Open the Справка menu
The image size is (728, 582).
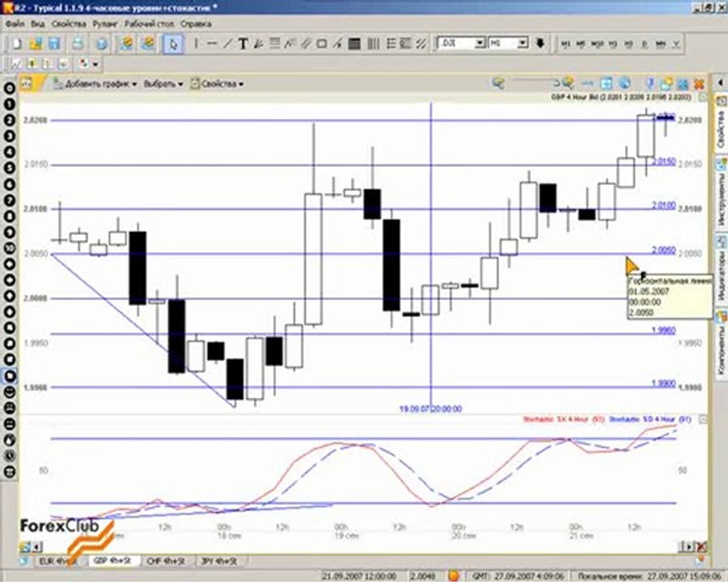pos(196,23)
